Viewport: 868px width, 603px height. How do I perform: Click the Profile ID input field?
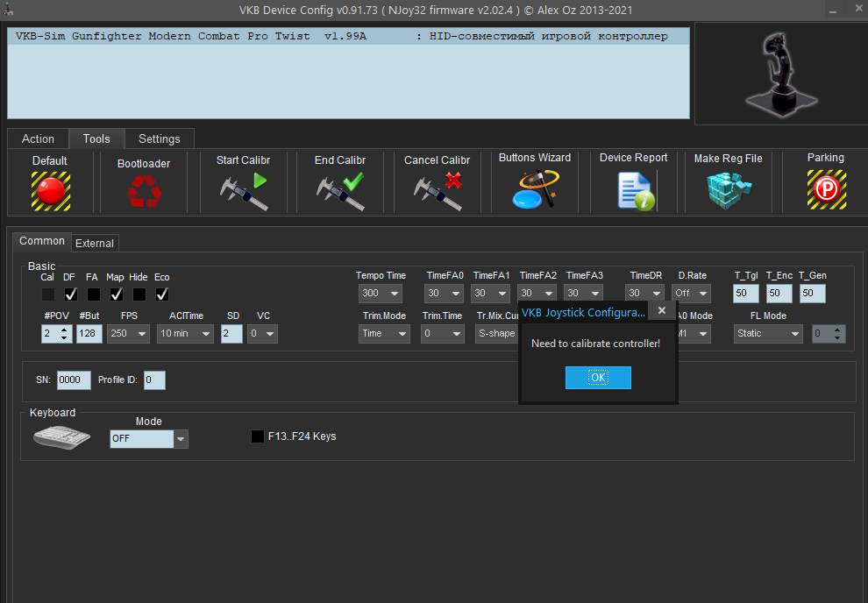click(x=154, y=380)
